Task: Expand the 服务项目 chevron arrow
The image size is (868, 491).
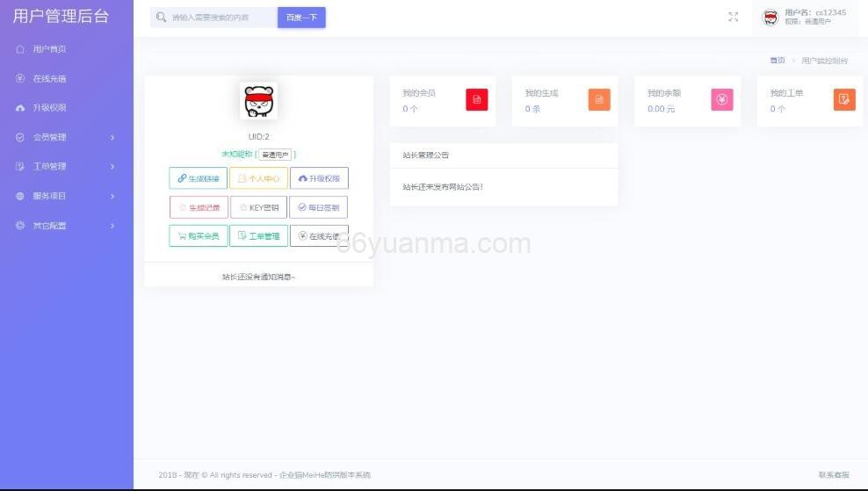Action: click(x=112, y=196)
